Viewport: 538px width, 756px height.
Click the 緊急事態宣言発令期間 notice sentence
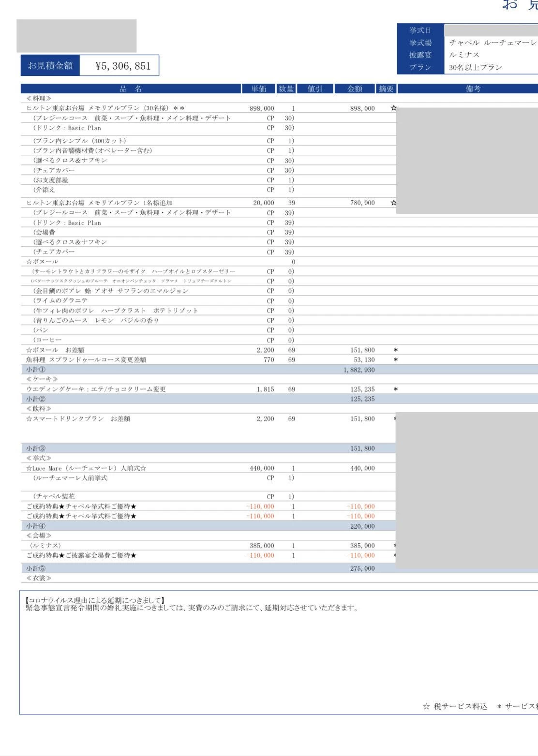point(192,608)
